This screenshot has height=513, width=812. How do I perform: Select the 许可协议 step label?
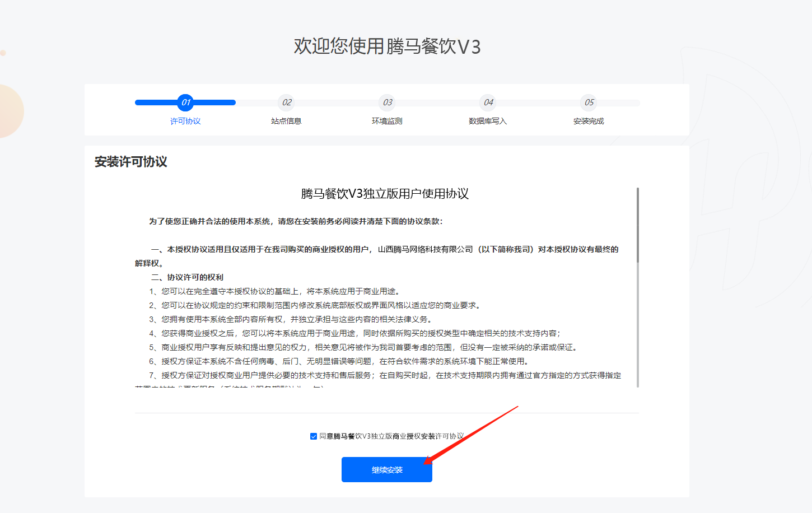[185, 121]
